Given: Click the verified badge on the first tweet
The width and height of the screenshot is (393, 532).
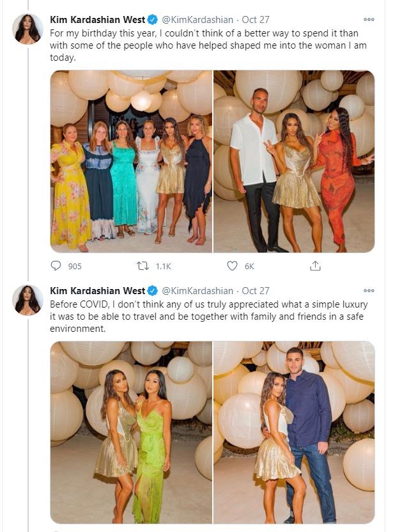Looking at the screenshot, I should click(152, 20).
